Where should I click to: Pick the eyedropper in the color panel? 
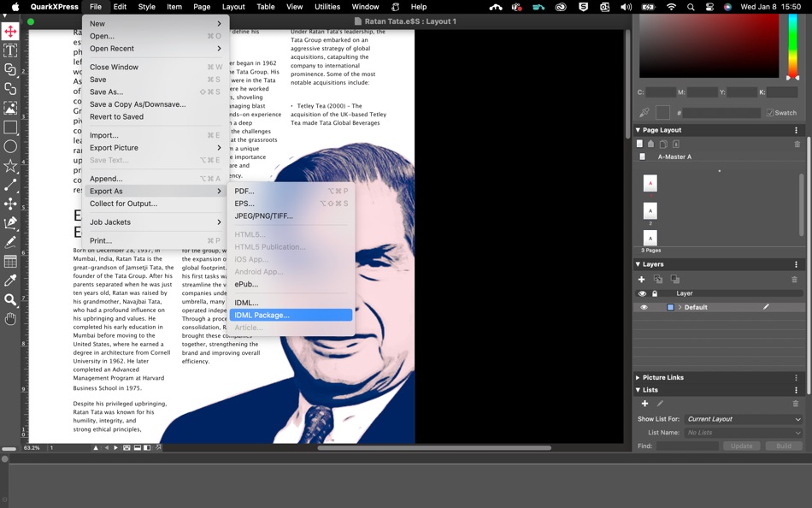[x=644, y=113]
